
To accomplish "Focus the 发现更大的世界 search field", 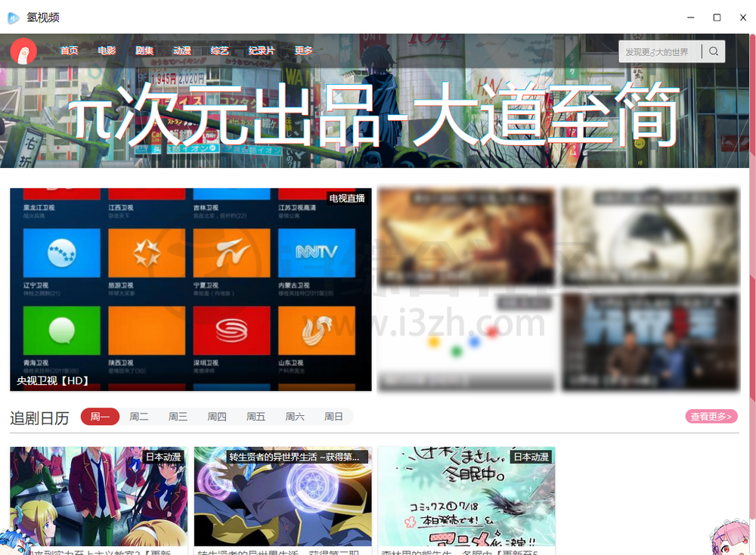I will (659, 51).
